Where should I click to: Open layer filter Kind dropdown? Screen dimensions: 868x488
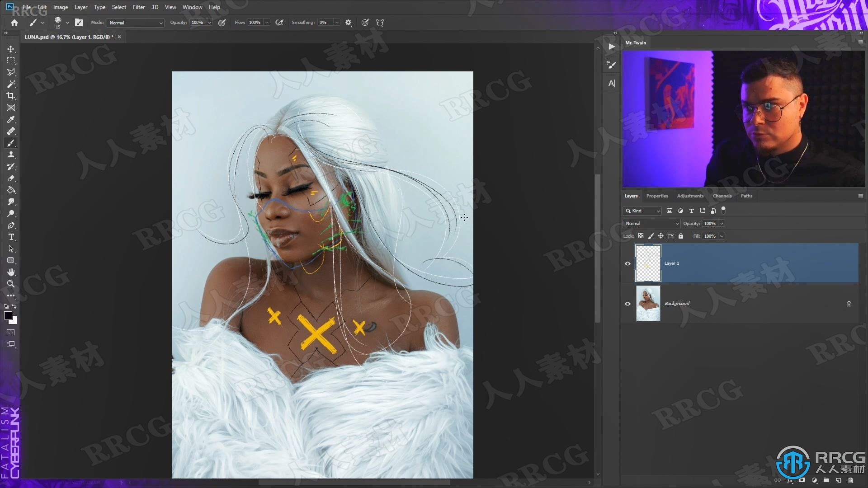click(x=642, y=211)
